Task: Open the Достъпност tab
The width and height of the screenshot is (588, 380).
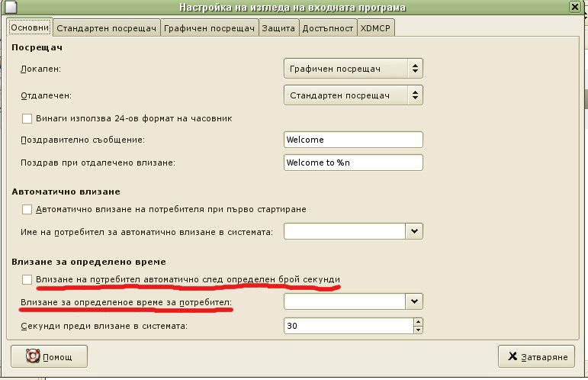Action: (x=327, y=28)
